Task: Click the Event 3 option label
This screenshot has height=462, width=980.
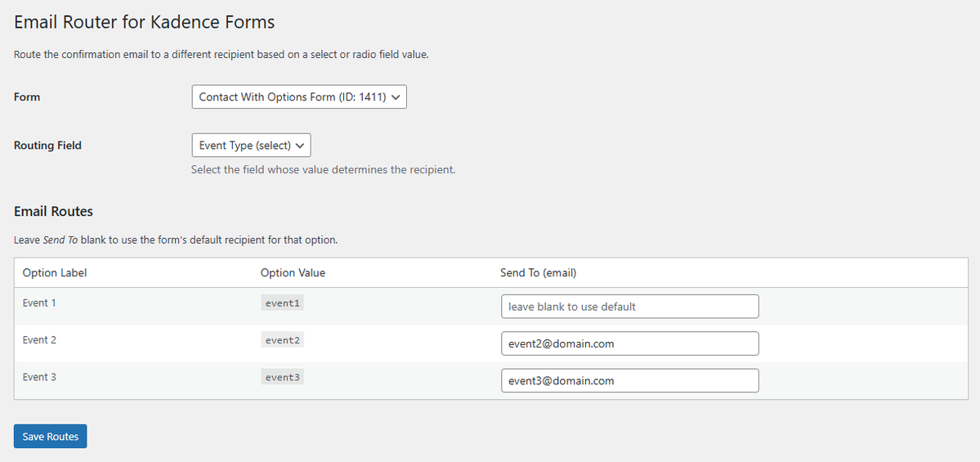Action: [39, 377]
